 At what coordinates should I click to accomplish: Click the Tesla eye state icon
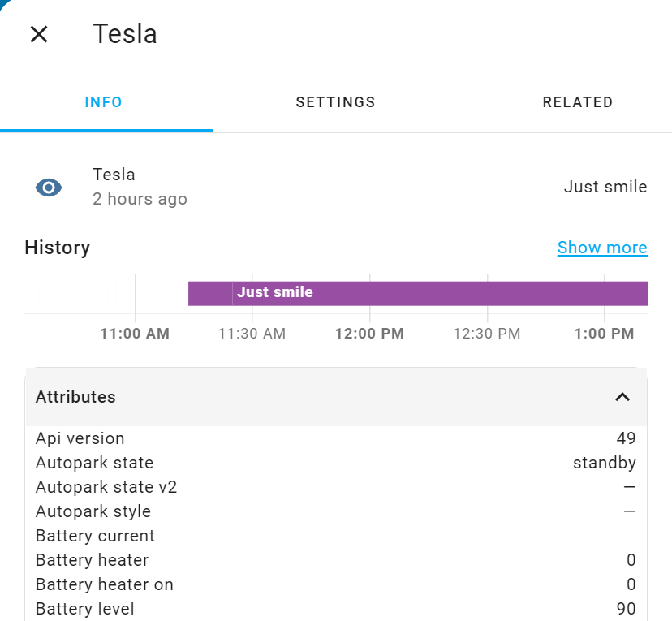49,188
